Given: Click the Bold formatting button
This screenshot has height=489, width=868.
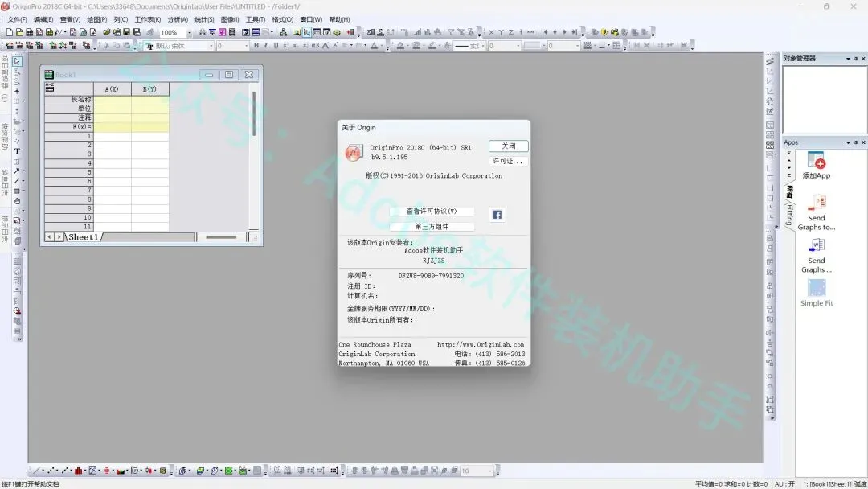Looking at the screenshot, I should click(x=256, y=46).
